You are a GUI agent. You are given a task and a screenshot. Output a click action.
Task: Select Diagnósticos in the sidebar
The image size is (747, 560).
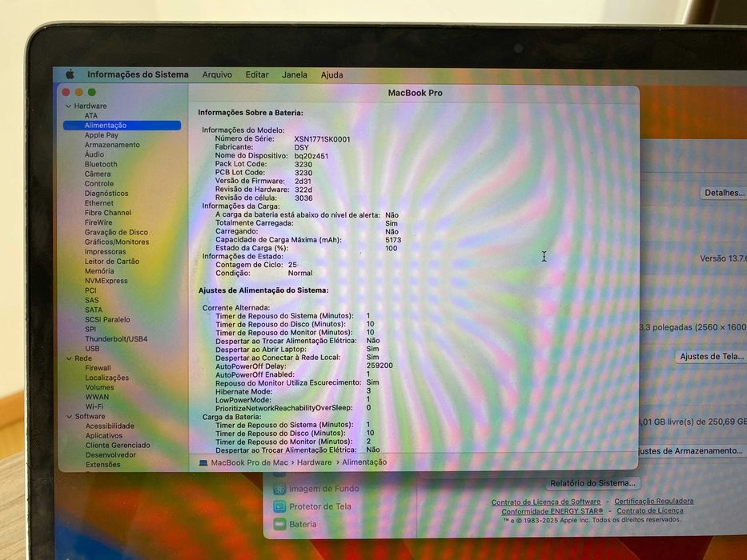[x=106, y=194]
